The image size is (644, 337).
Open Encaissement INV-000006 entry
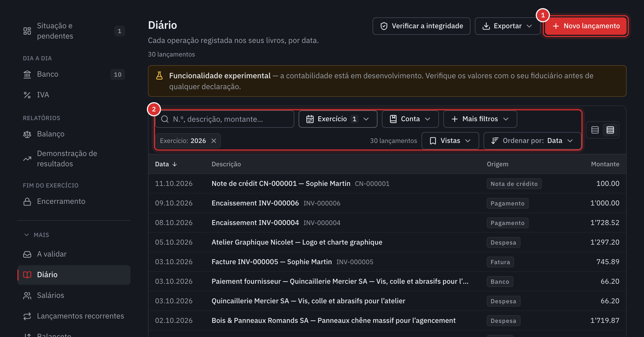pos(387,203)
